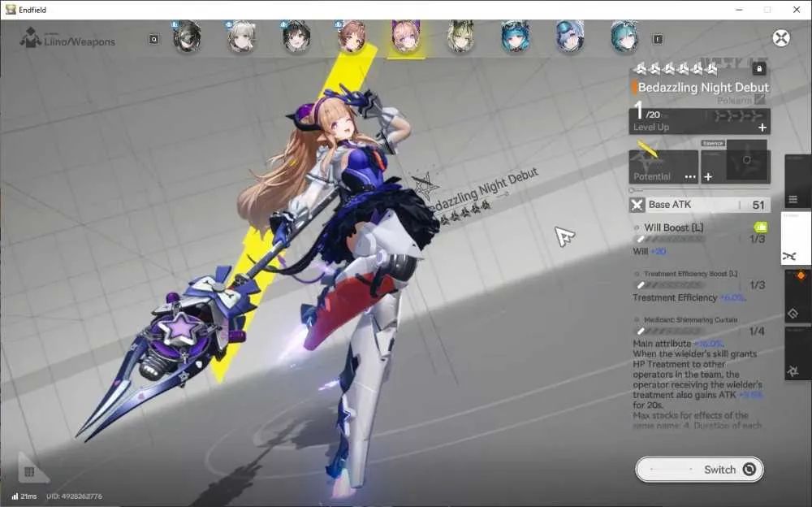Open Potential details via the three dots
812x507 pixels.
[x=690, y=177]
